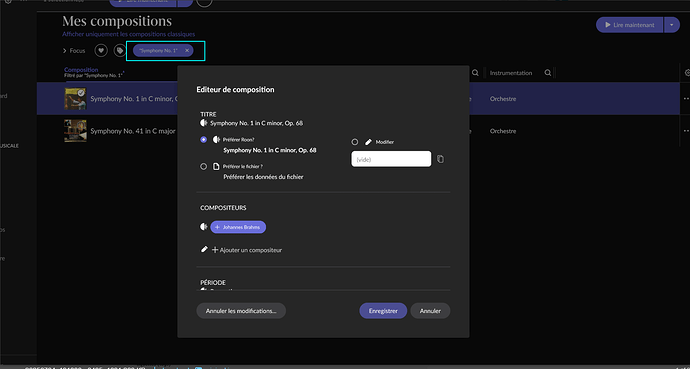Click the copy icon beside title field
This screenshot has height=369, width=690.
tap(440, 159)
